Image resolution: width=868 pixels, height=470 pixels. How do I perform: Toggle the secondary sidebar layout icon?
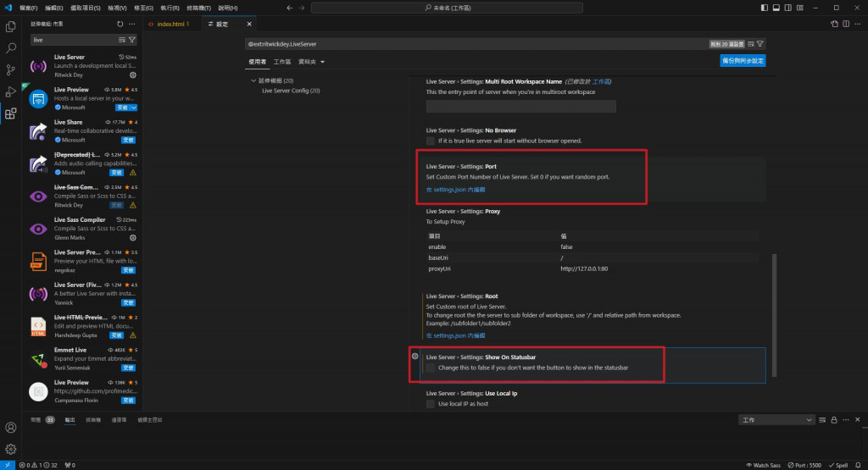click(x=787, y=8)
